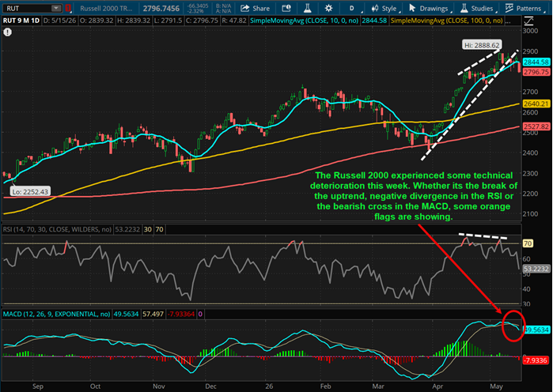Open the Style menu

[x=385, y=9]
